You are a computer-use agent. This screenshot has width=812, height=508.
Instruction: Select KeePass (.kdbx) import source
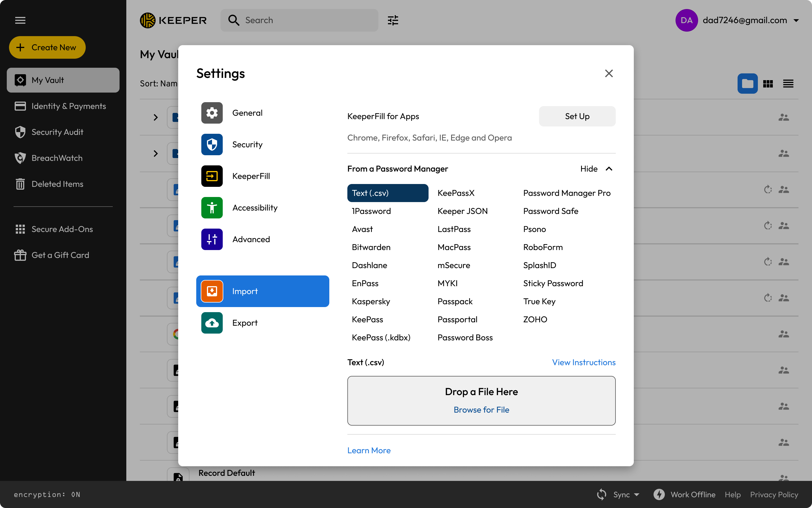click(381, 337)
